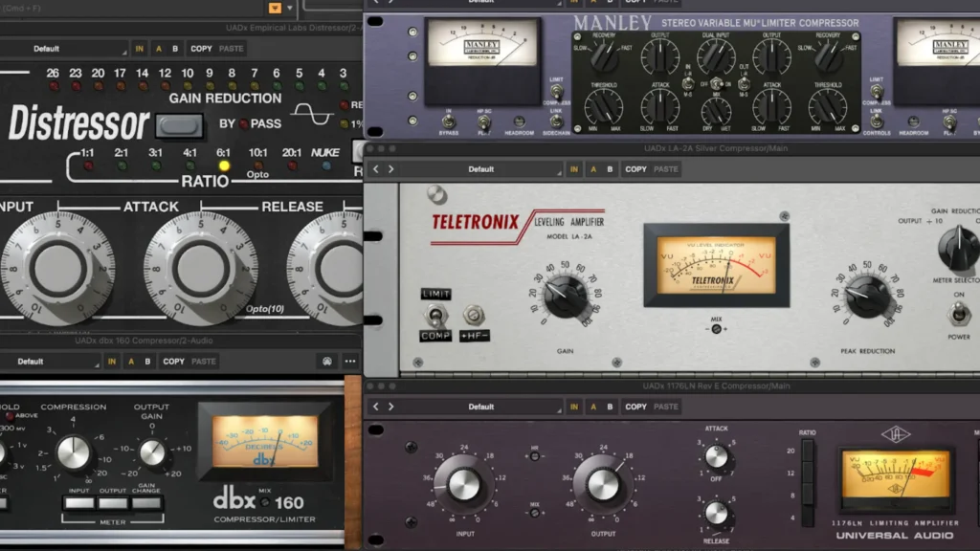Select preset slot B in Distressor toolbar
Viewport: 980px width, 551px height.
(x=175, y=49)
